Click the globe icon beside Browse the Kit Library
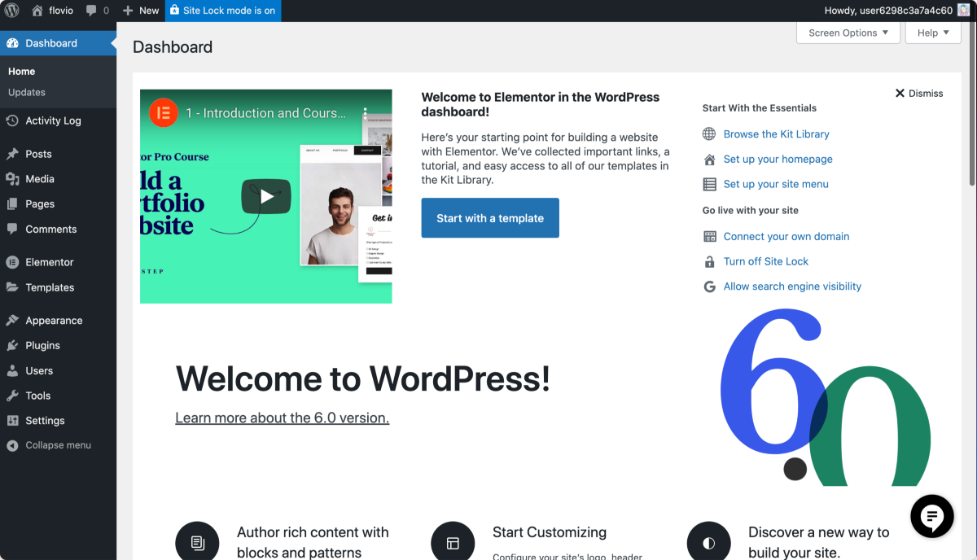Screen dimensions: 977x560 pyautogui.click(x=709, y=134)
